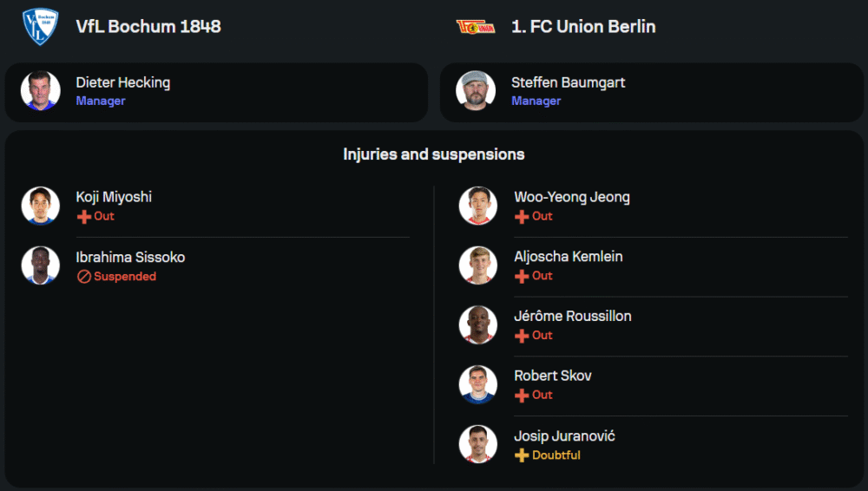Open the 1. FC Union Berlin team name link
The height and width of the screenshot is (491, 868).
(583, 27)
